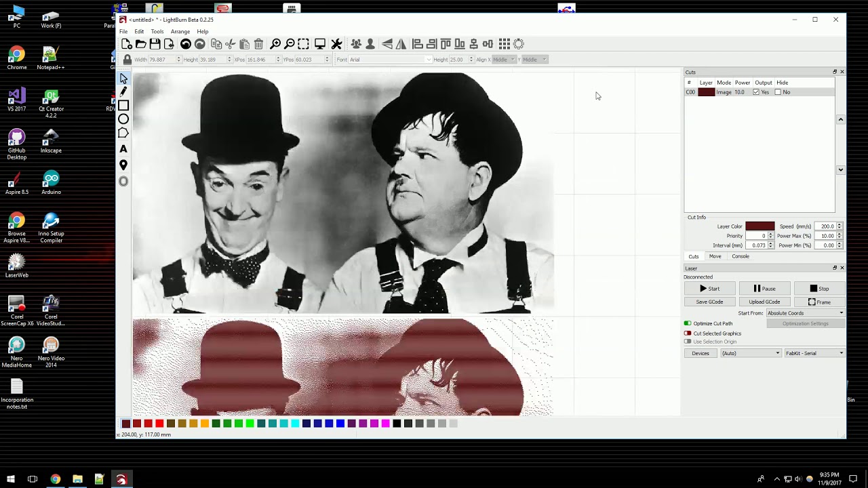Create a new file from toolbar
The height and width of the screenshot is (488, 868).
pos(127,44)
